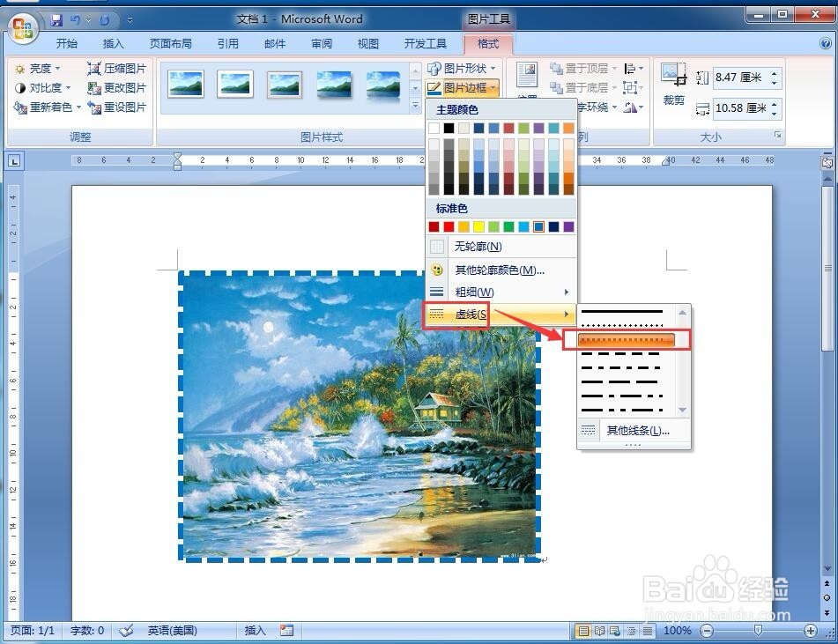Click the picture width field 10.58 厘米

pyautogui.click(x=741, y=108)
